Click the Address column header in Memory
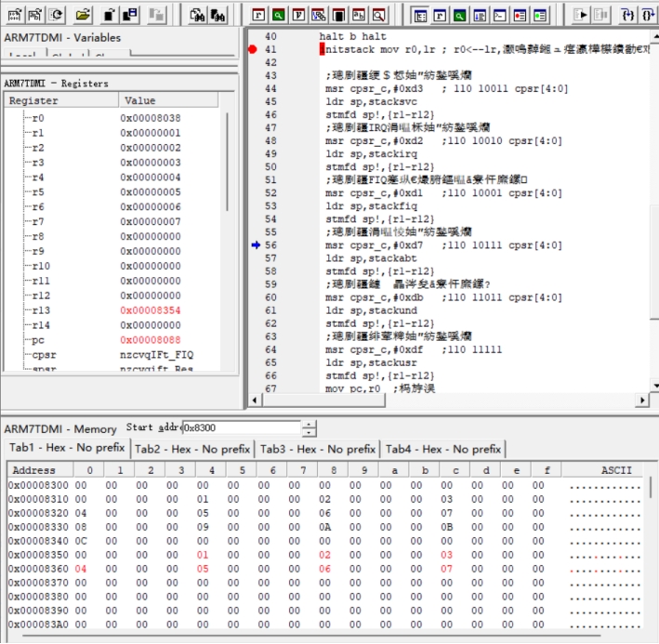The width and height of the screenshot is (659, 644). (40, 470)
